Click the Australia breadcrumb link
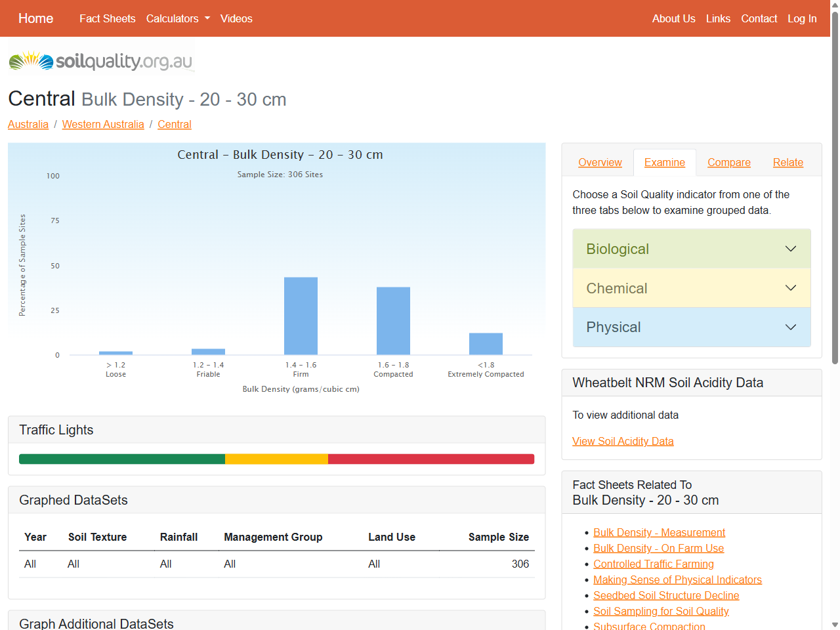The width and height of the screenshot is (840, 630). (28, 124)
